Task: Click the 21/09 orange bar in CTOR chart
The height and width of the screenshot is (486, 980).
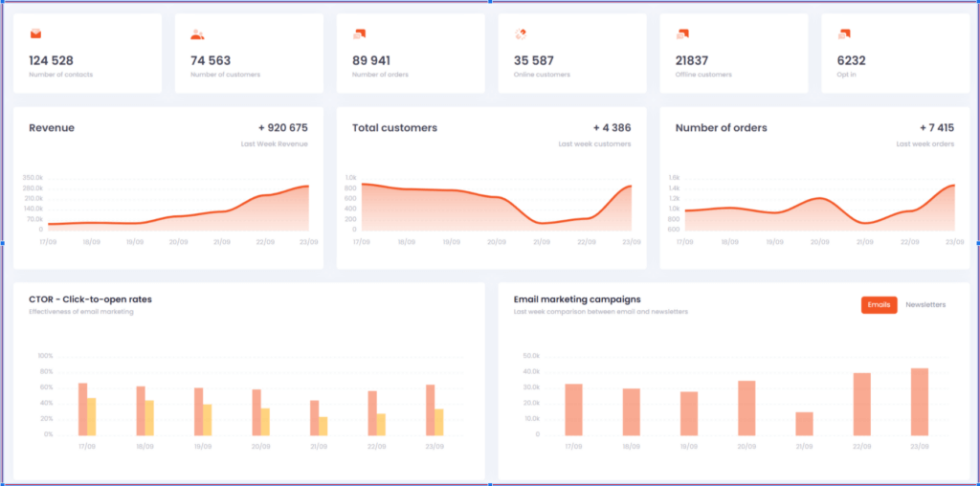Action: [314, 418]
